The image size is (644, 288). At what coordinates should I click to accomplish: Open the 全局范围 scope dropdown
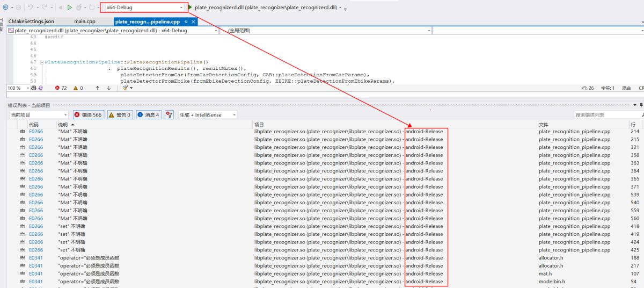point(325,31)
